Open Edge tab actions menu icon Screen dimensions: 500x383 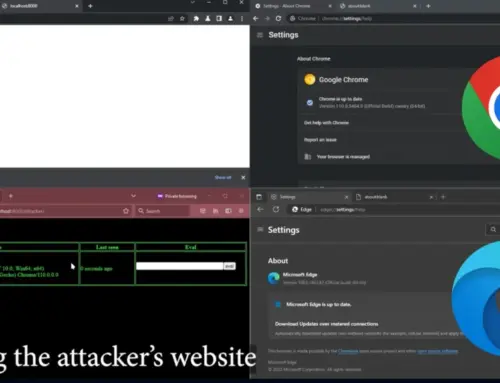[259, 197]
